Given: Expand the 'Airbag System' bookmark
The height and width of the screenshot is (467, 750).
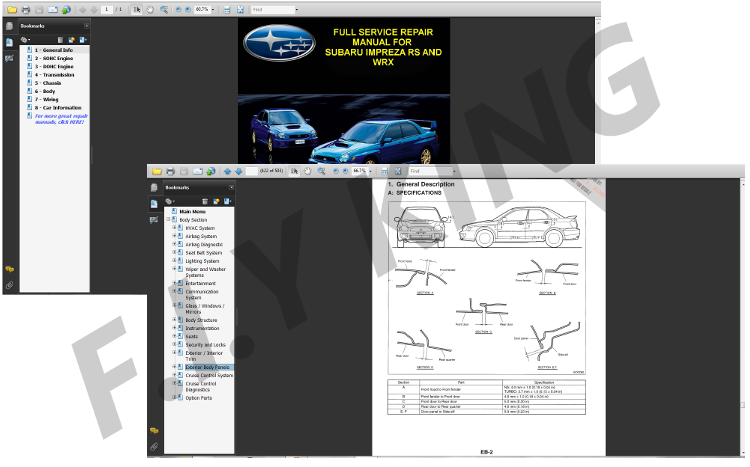Looking at the screenshot, I should coord(175,236).
